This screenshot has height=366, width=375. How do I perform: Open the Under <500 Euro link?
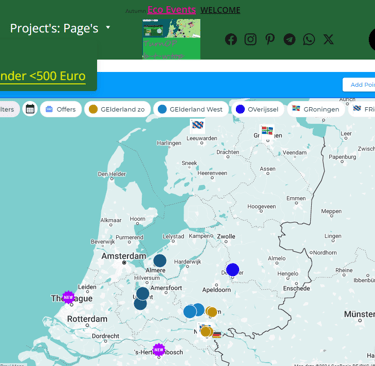43,76
